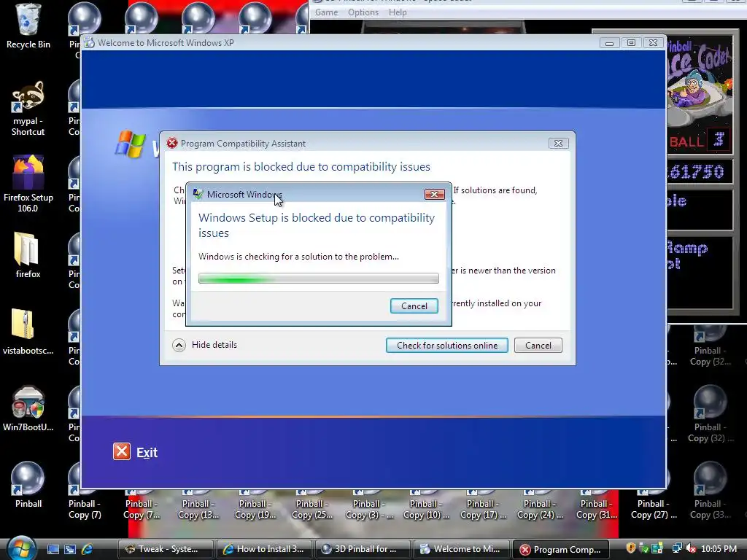The image size is (747, 560).
Task: Click the security shield tray icon
Action: pos(631,548)
